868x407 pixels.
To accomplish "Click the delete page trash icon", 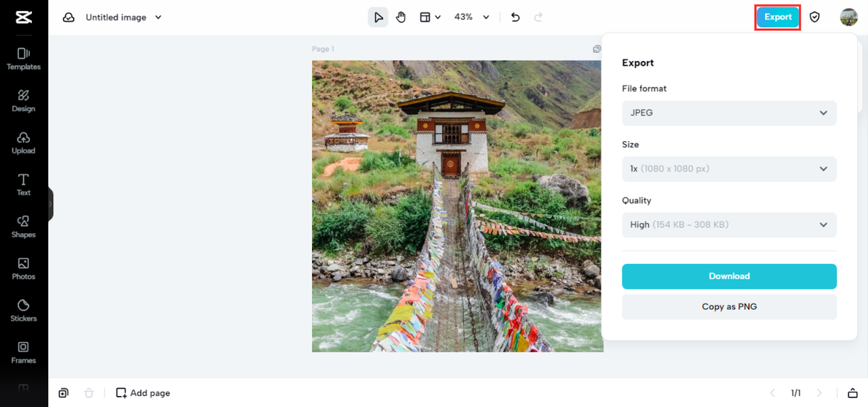I will tap(89, 393).
